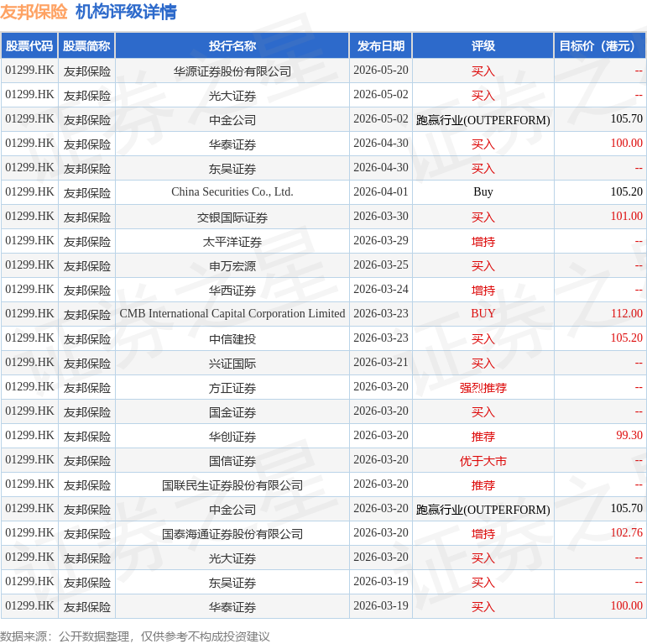The image size is (647, 644).
Task: Click China Securities Co., Ltd. cell
Action: 232,192
